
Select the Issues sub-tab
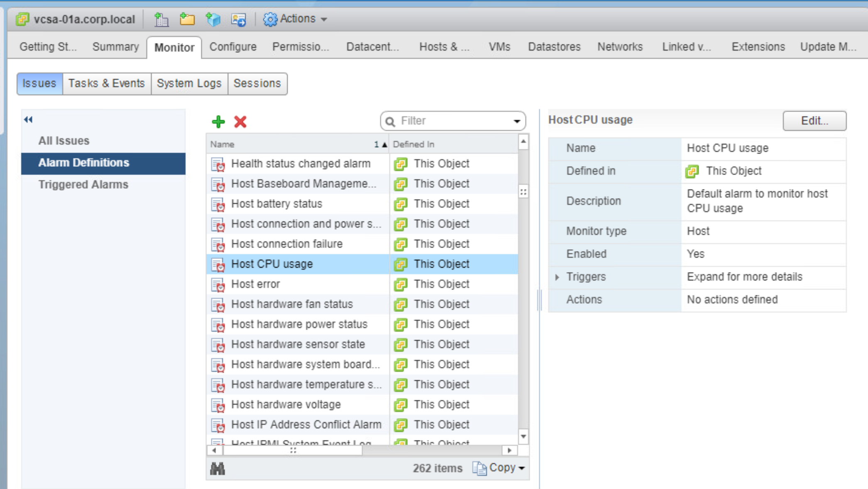39,83
